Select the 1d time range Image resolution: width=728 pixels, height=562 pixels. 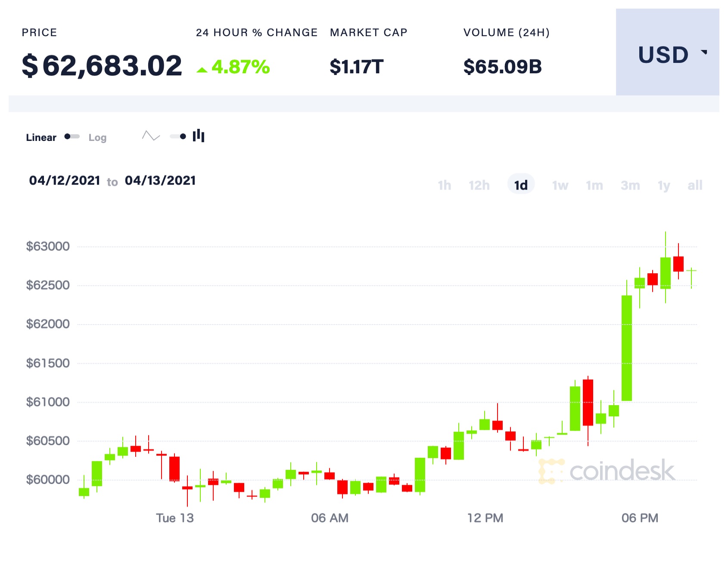click(521, 185)
